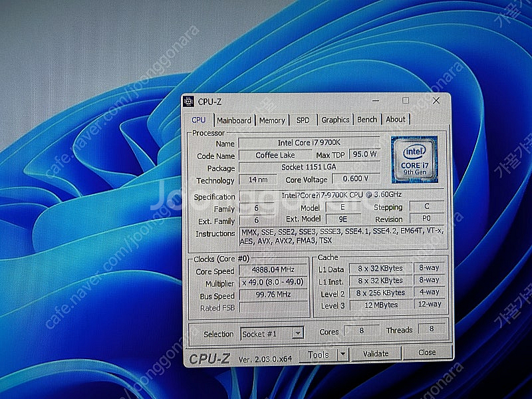Image resolution: width=532 pixels, height=399 pixels.
Task: Minimize the CPU-Z window
Action: 377,101
